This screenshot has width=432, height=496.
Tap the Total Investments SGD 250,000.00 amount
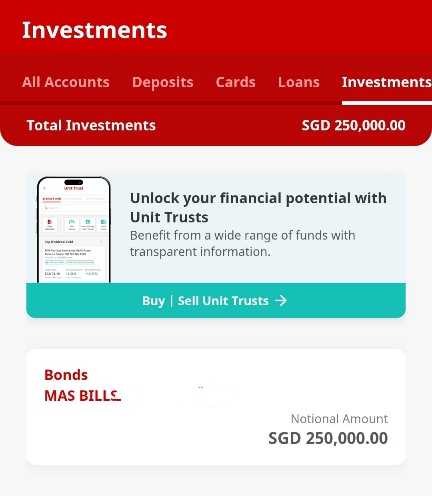(x=354, y=125)
